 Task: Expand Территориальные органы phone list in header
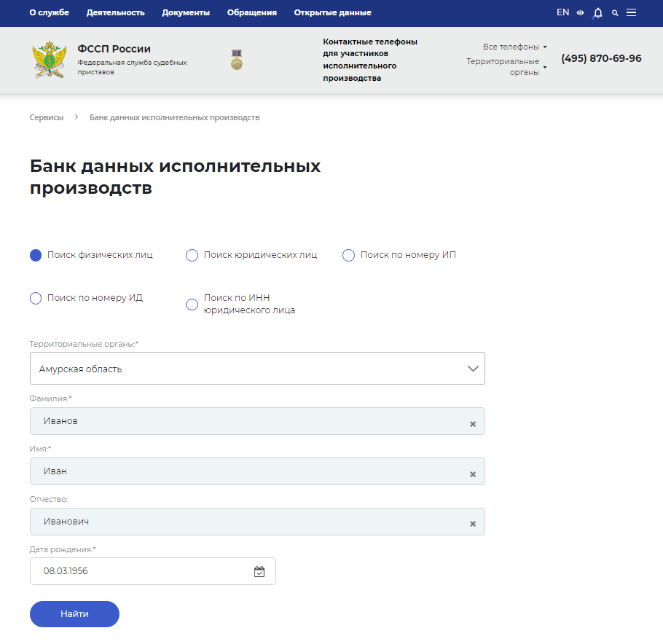(x=506, y=66)
